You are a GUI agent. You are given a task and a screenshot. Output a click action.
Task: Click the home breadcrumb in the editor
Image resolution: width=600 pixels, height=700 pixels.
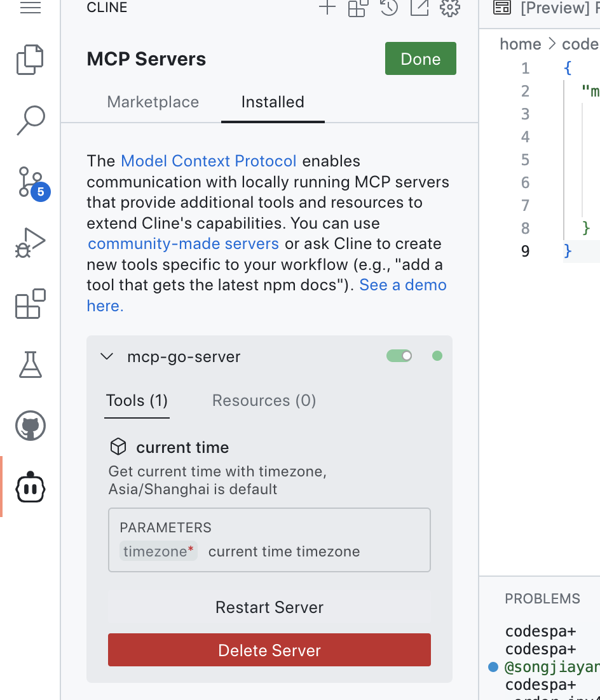pos(520,43)
